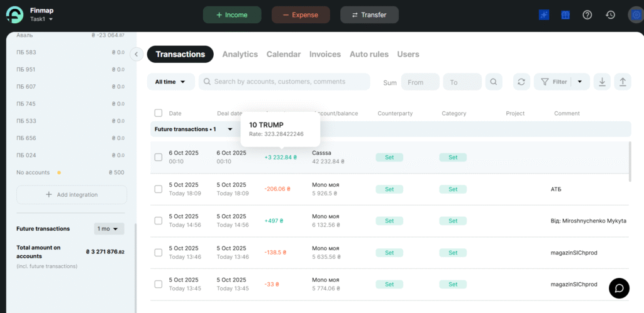The image size is (644, 313).
Task: Tick the select-all checkbox in table header
Action: pos(158,113)
